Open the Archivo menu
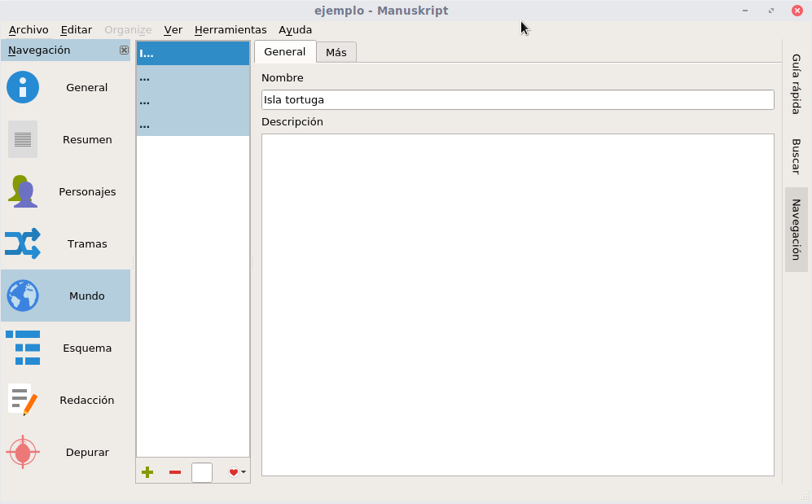This screenshot has height=504, width=812. [29, 29]
